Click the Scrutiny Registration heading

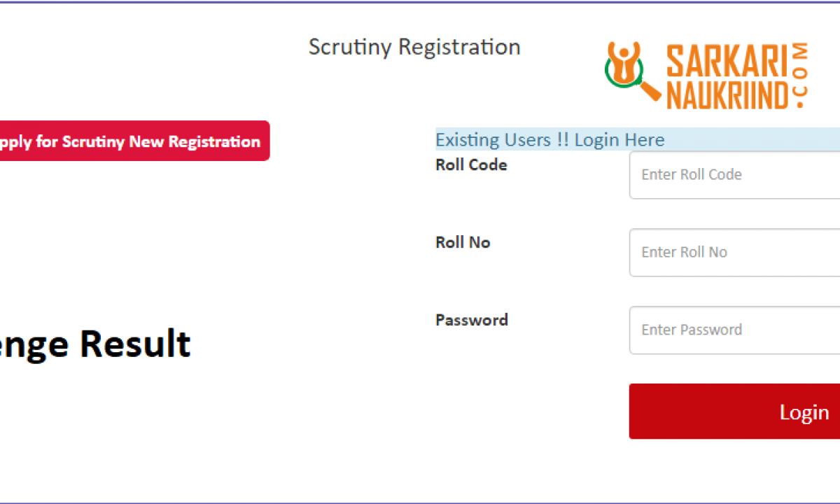coord(414,48)
